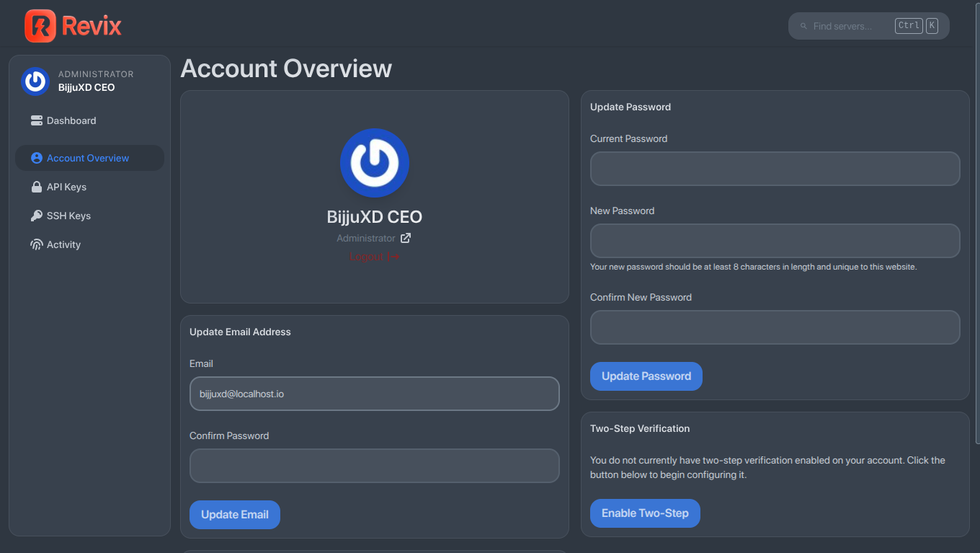
Task: Click the Enable Two-Step button
Action: click(645, 513)
